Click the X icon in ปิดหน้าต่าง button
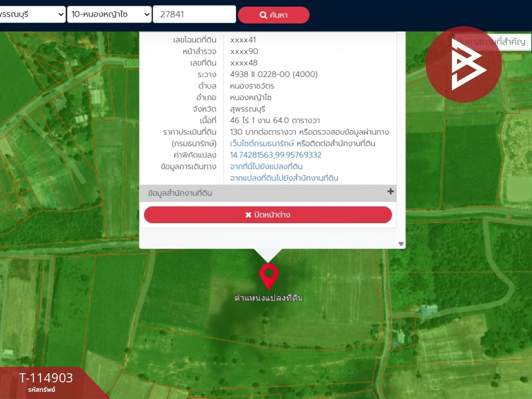Viewport: 532px width, 399px height. pos(248,215)
